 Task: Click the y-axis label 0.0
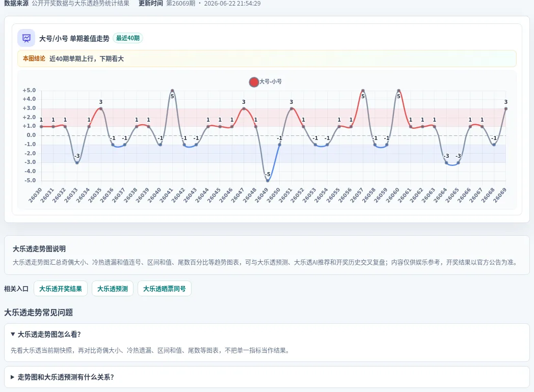[x=31, y=135]
